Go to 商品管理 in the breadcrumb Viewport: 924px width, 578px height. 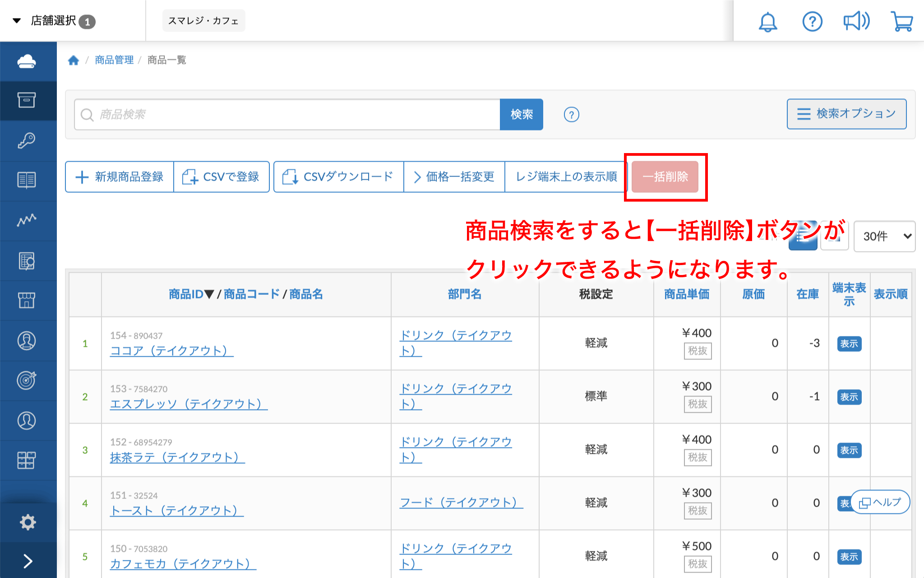point(114,60)
